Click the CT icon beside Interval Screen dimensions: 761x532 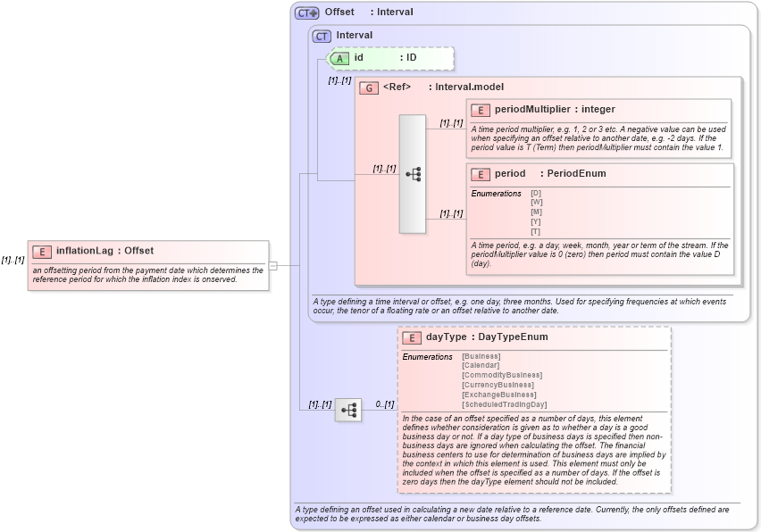322,37
